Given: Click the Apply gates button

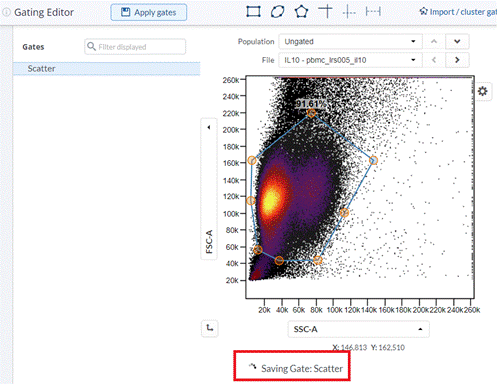Looking at the screenshot, I should (x=149, y=12).
